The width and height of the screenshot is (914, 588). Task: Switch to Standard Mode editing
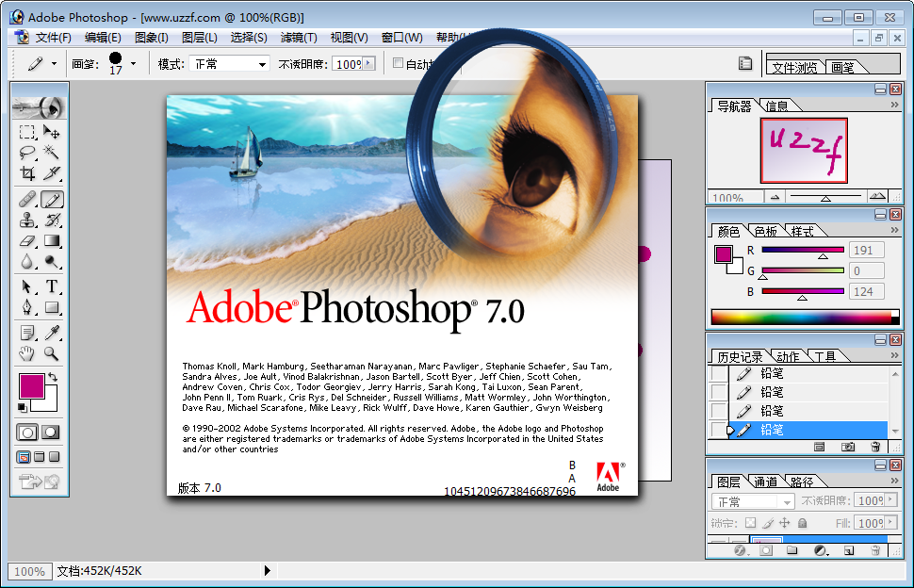click(x=26, y=433)
